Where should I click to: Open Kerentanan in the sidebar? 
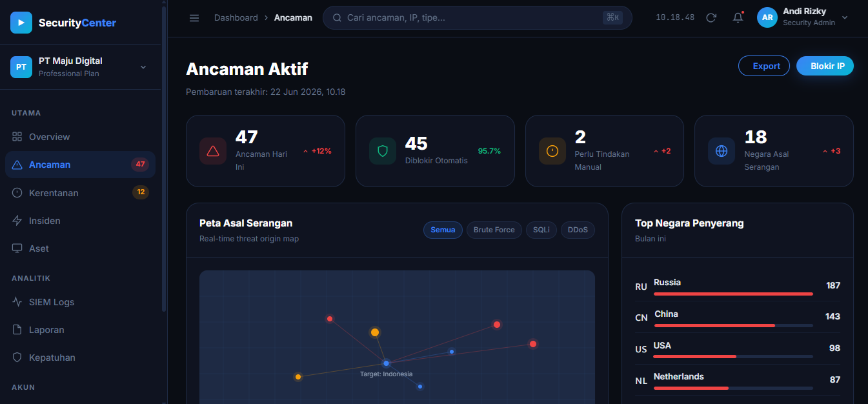[80, 193]
